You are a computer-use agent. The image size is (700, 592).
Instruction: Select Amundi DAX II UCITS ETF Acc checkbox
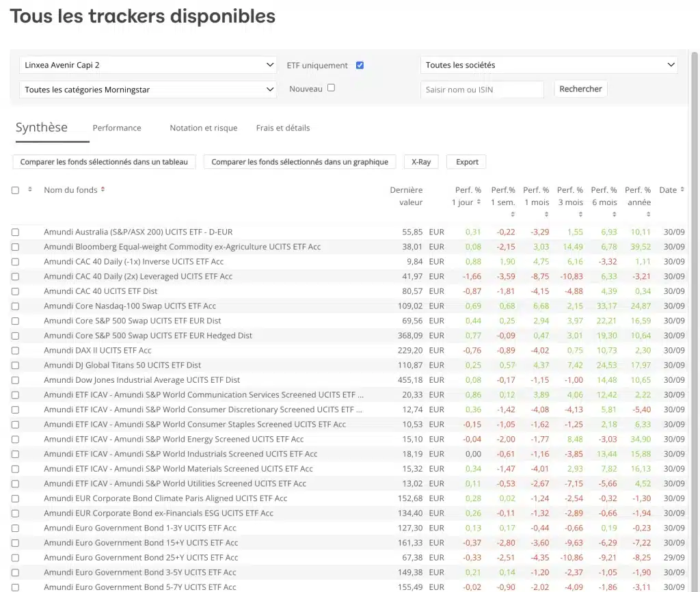tap(15, 351)
